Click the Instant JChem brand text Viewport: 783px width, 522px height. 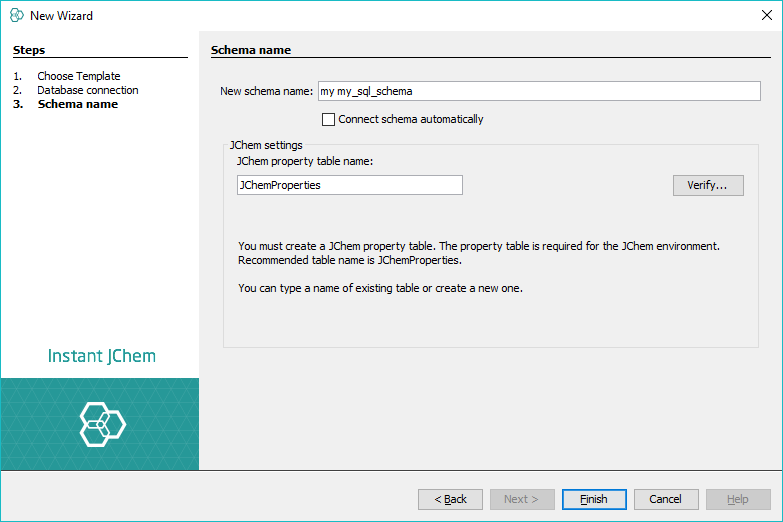(101, 356)
